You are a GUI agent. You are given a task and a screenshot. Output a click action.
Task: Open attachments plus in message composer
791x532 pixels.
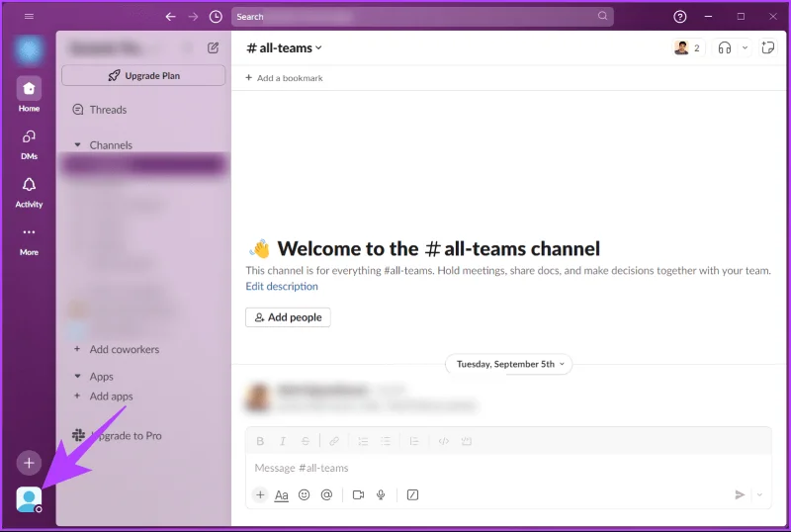(260, 495)
